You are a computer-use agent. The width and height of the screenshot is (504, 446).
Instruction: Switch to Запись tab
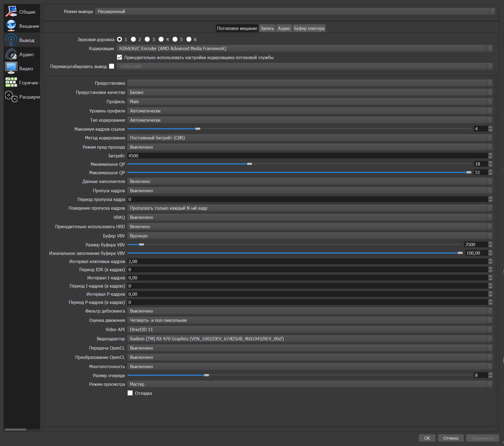(x=267, y=28)
